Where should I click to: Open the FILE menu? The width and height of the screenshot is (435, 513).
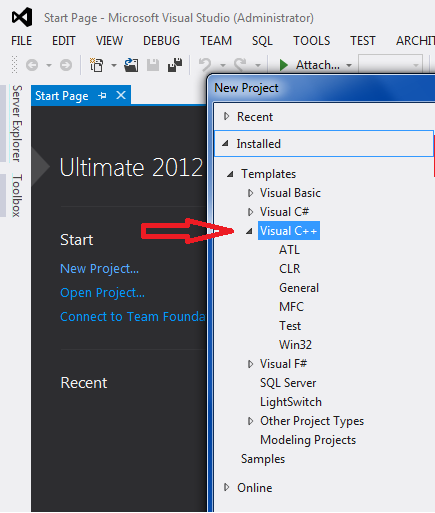coord(22,41)
